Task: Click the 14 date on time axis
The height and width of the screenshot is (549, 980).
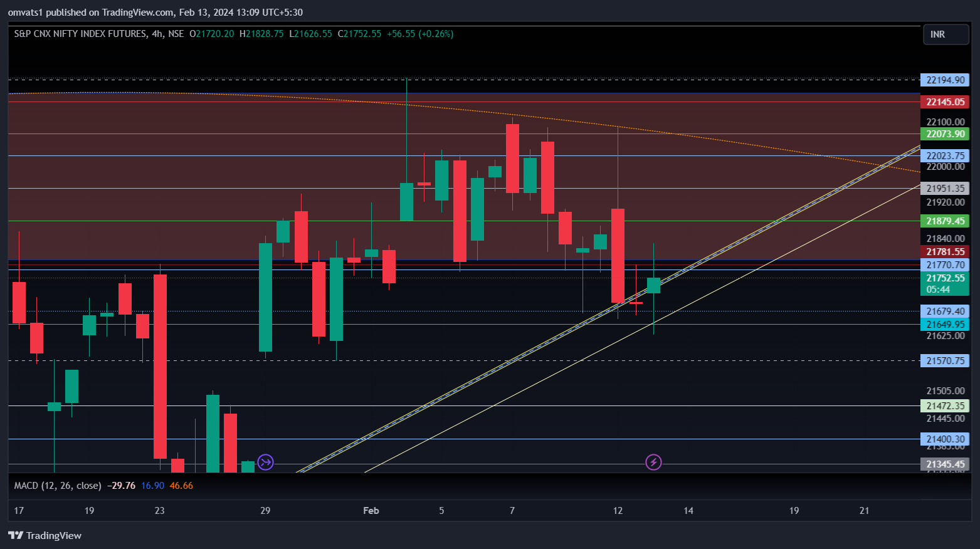Action: (x=688, y=511)
